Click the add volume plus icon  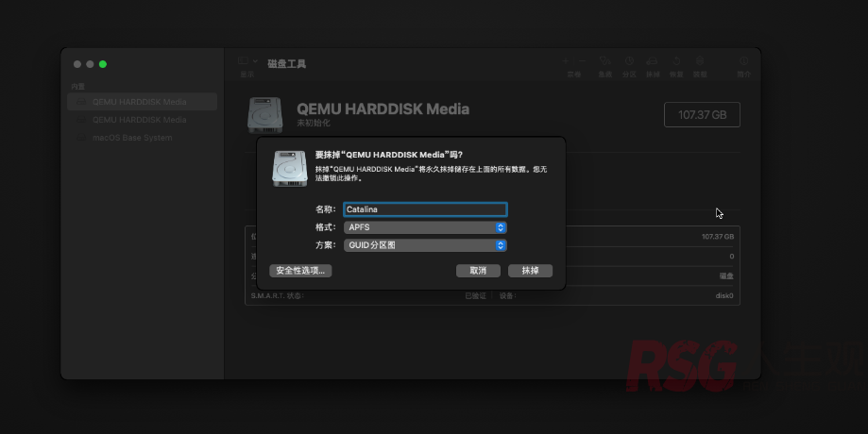(566, 60)
